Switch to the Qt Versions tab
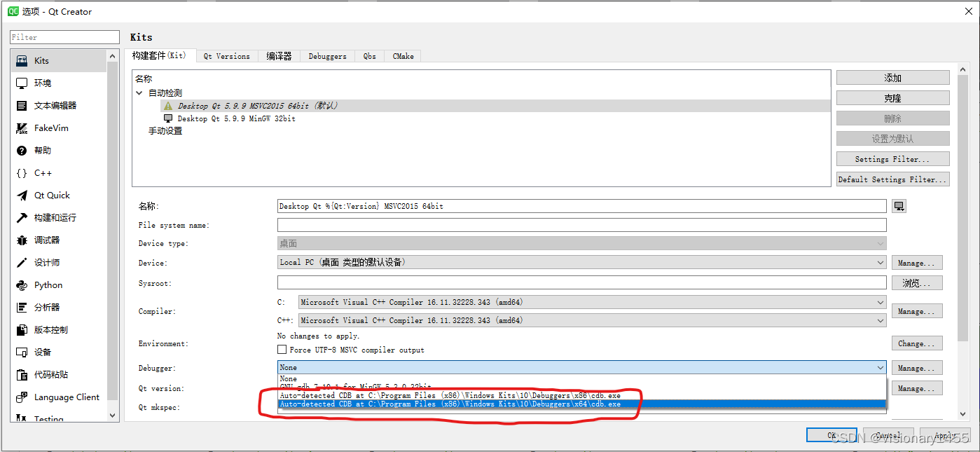Image resolution: width=980 pixels, height=452 pixels. click(227, 56)
